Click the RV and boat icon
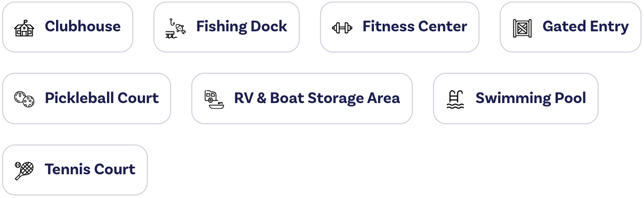Viewport: 644px width, 198px height. pyautogui.click(x=213, y=98)
